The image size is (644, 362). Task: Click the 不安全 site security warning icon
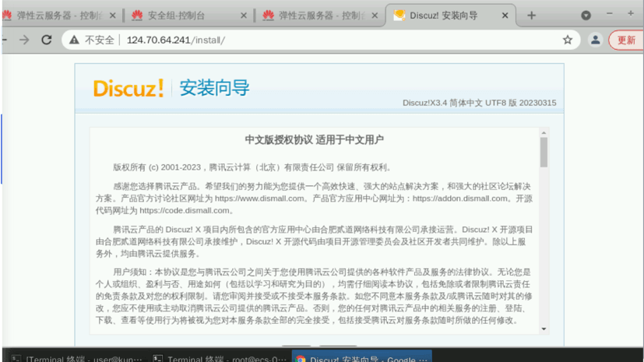pyautogui.click(x=75, y=40)
